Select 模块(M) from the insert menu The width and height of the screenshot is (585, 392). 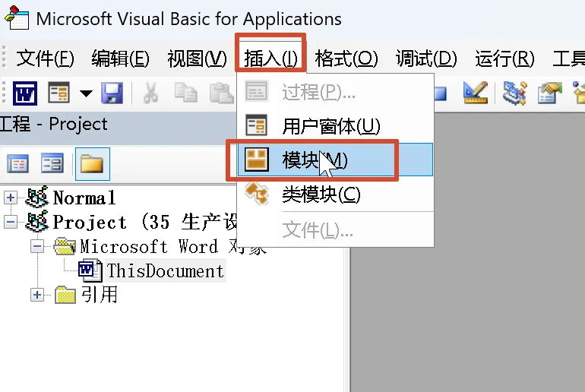(335, 160)
